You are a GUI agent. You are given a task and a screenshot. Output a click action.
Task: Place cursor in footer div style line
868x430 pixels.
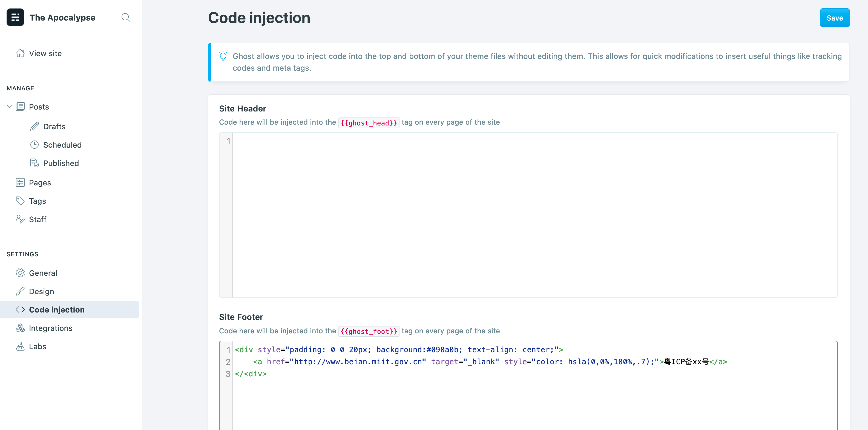(x=399, y=349)
